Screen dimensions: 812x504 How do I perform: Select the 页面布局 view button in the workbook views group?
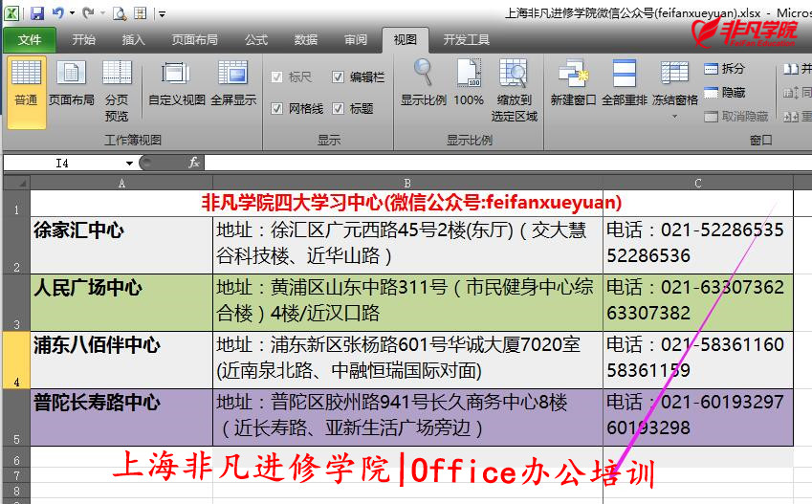coord(72,83)
